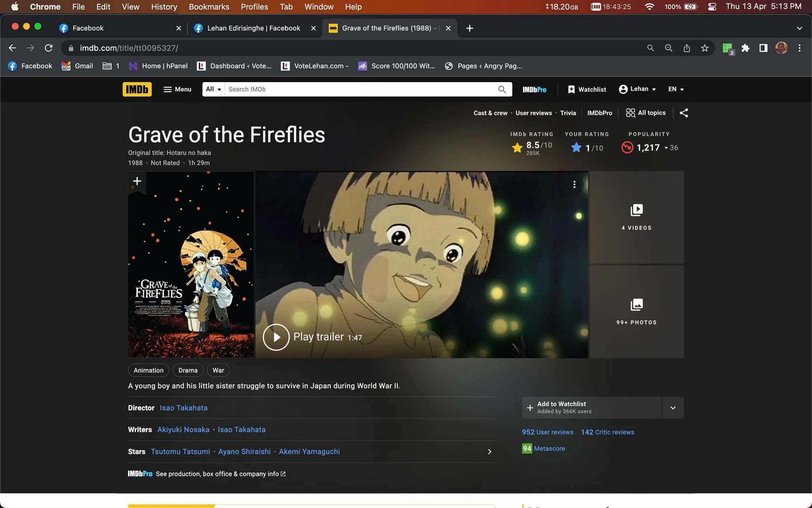Click the Chrome profile avatar
Viewport: 812px width, 508px height.
click(x=781, y=48)
